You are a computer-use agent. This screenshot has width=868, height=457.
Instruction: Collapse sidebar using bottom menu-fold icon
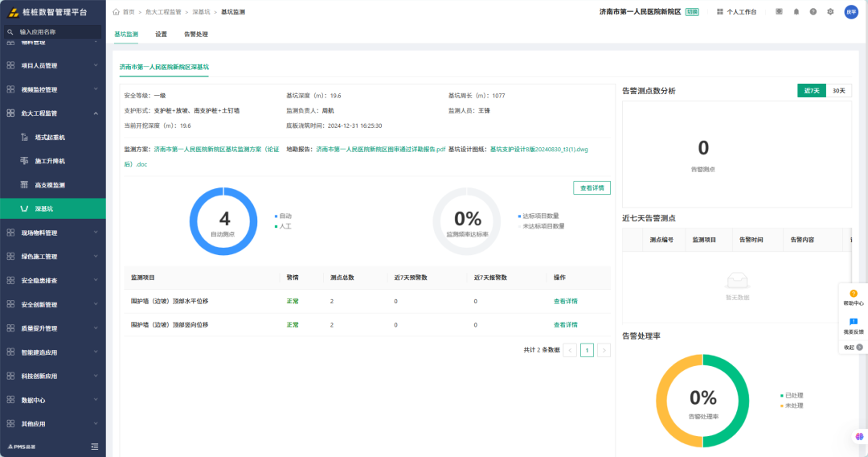95,447
